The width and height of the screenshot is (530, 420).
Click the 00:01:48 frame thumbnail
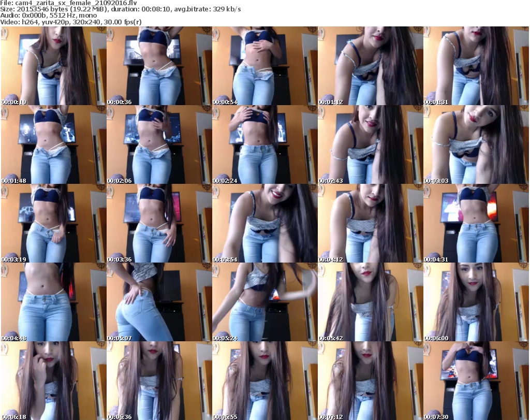[x=53, y=144]
